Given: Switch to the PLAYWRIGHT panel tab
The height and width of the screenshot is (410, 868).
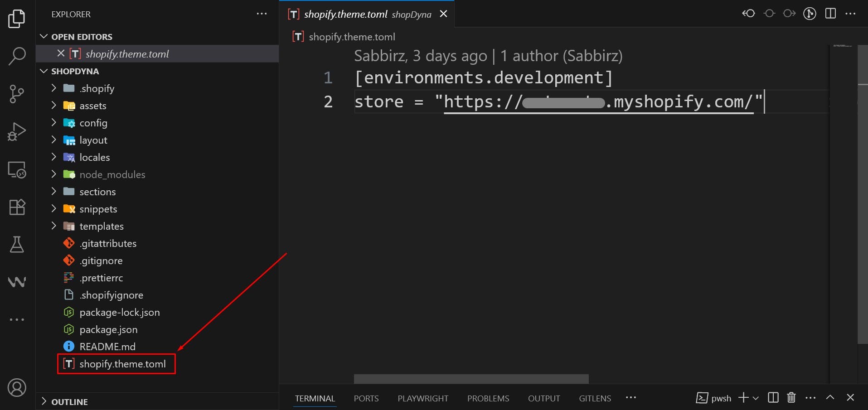Looking at the screenshot, I should (423, 398).
